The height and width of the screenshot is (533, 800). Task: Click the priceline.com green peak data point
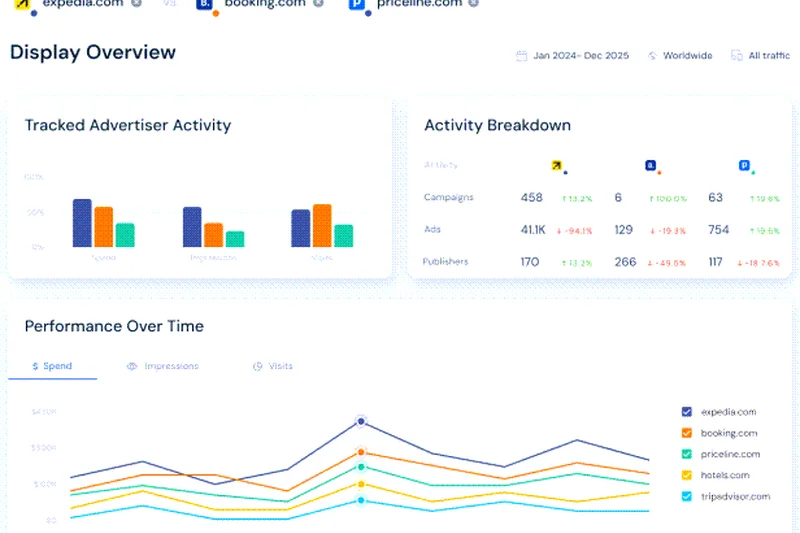361,467
